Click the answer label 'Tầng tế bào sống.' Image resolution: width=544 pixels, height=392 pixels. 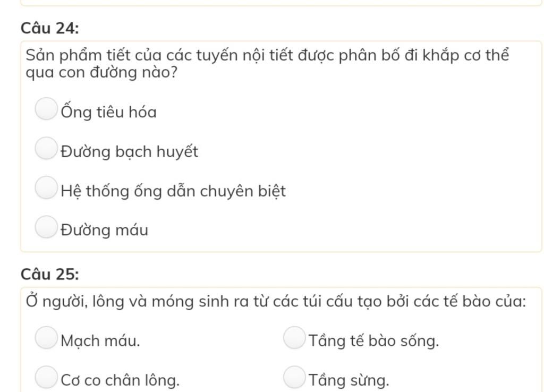click(374, 340)
